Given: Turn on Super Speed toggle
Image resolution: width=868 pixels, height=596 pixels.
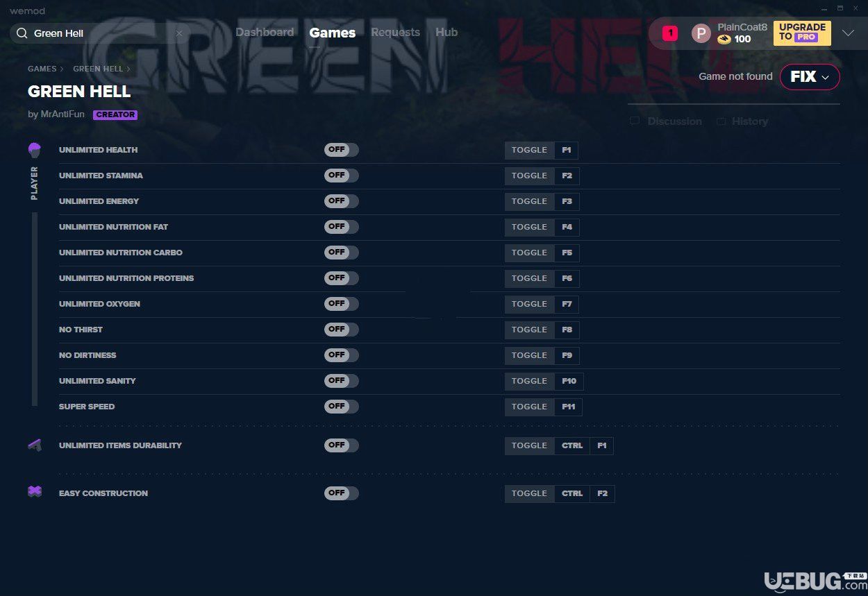Looking at the screenshot, I should [x=342, y=407].
